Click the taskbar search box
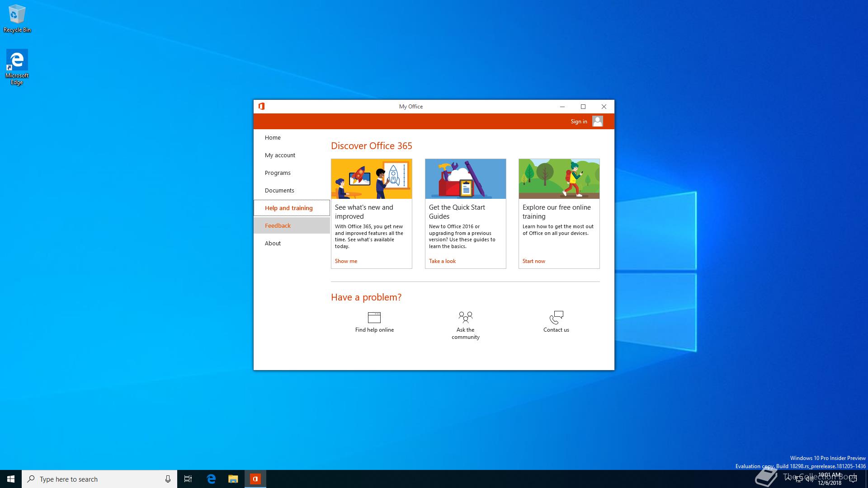Image resolution: width=868 pixels, height=488 pixels. click(99, 479)
